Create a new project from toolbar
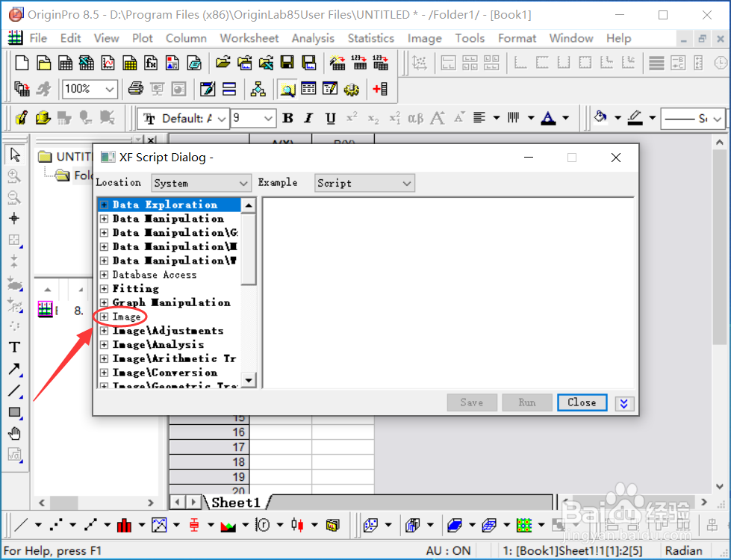This screenshot has width=731, height=560. coord(22,63)
